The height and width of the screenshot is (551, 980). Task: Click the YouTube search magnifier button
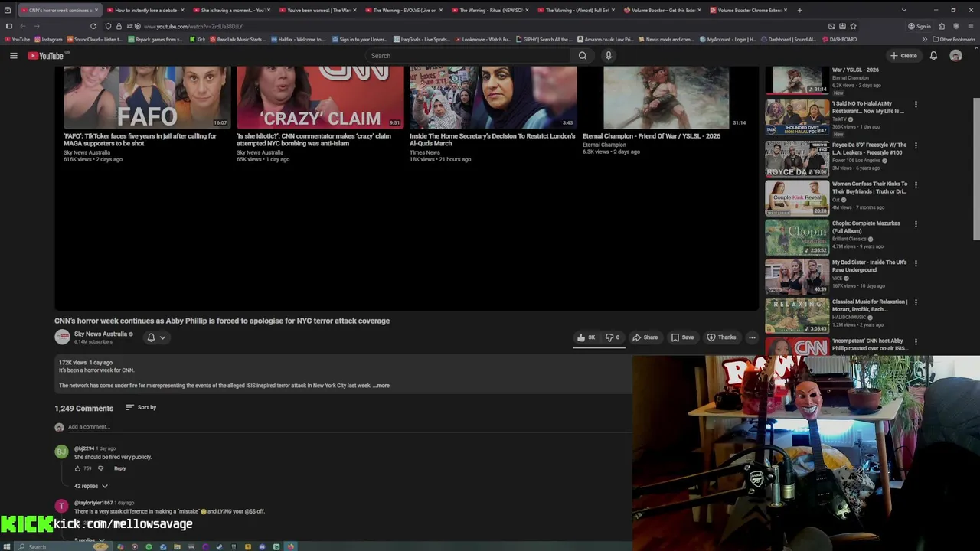pos(583,56)
